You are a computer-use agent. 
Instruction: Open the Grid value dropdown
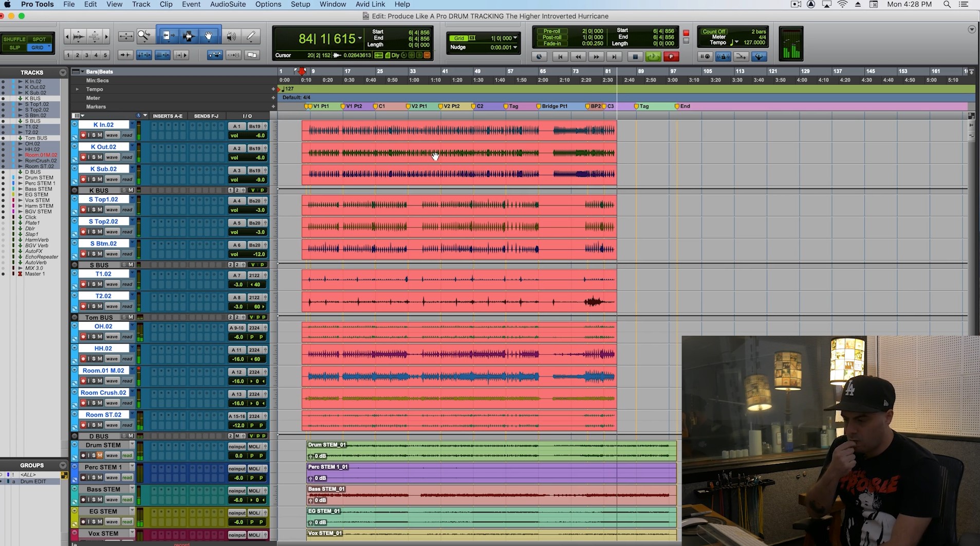point(515,38)
